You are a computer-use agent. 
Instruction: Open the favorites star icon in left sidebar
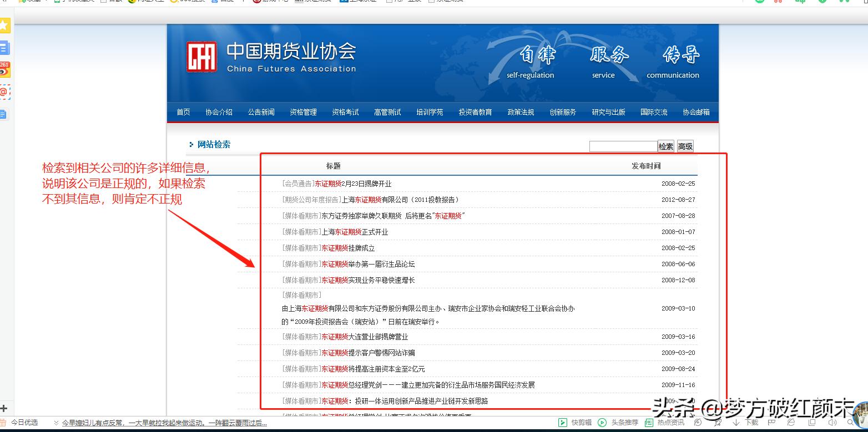tap(6, 26)
